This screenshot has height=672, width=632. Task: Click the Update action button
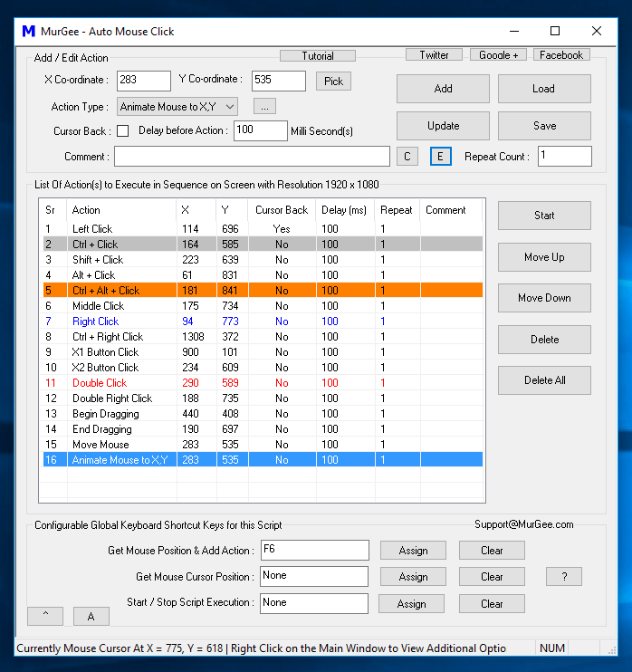click(x=443, y=126)
